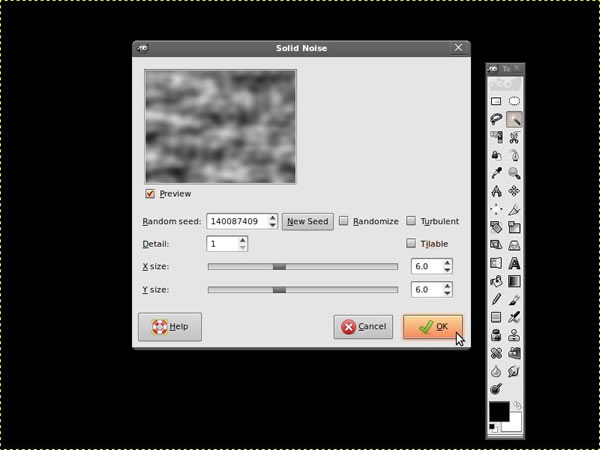Decrease Y size with down arrow

click(447, 293)
